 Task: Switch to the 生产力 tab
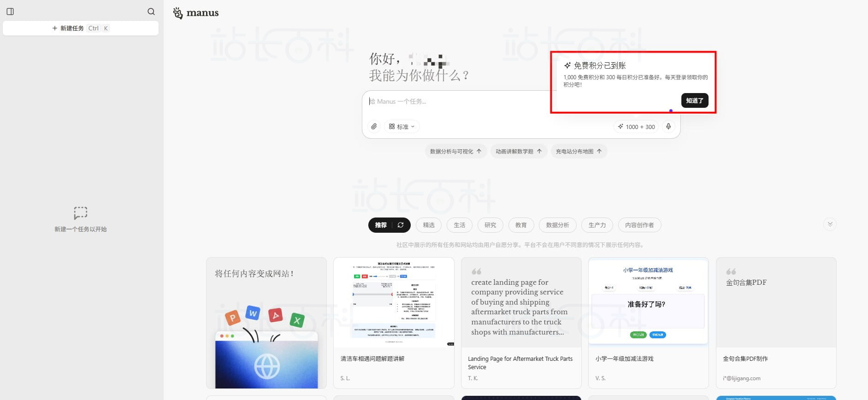(x=597, y=225)
